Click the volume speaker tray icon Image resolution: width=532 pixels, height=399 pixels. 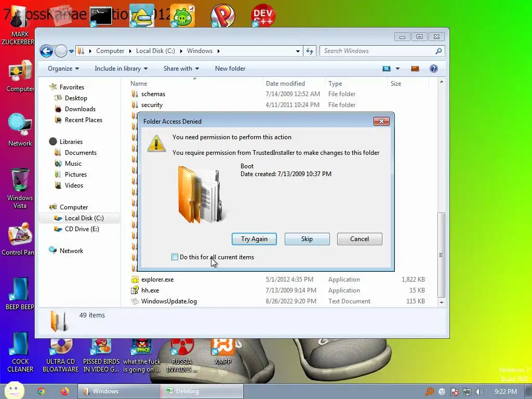pos(480,392)
